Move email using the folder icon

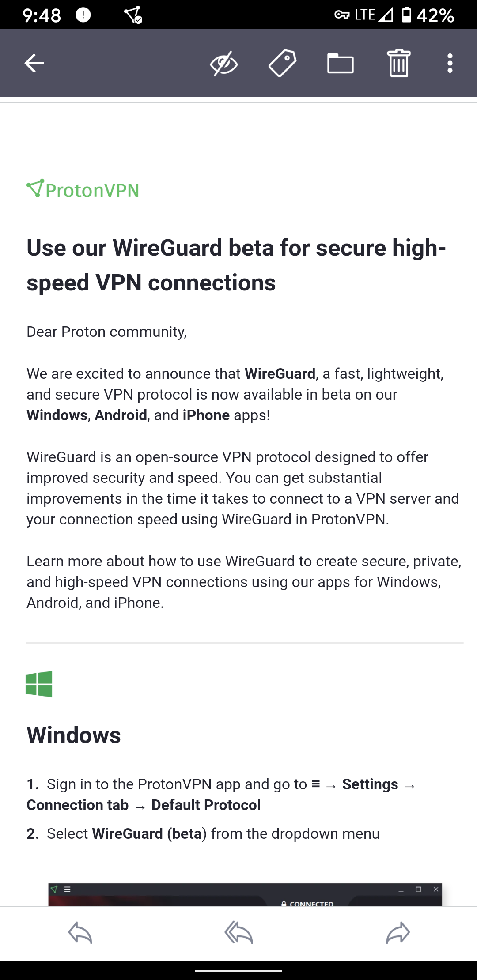(340, 63)
